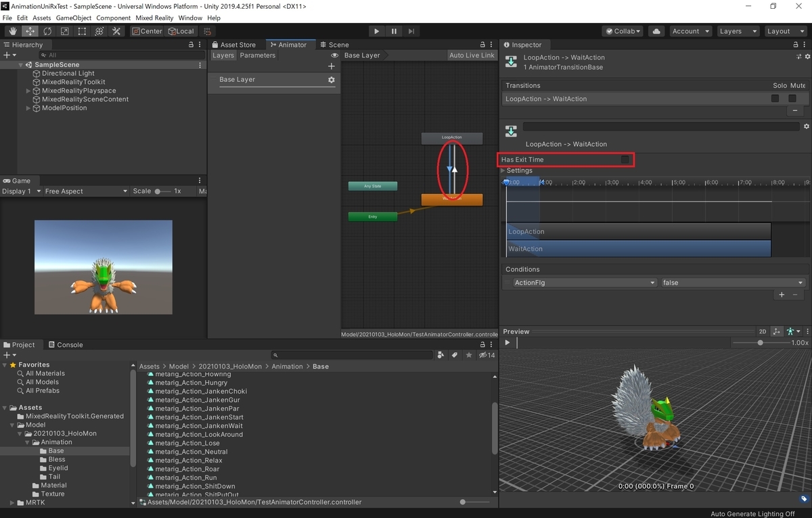Select the Rotate tool

(47, 31)
